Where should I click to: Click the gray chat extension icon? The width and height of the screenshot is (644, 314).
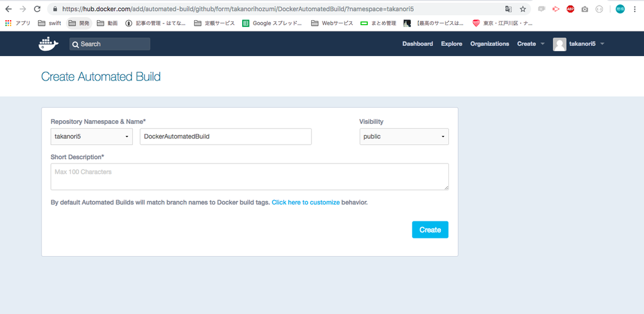(541, 9)
